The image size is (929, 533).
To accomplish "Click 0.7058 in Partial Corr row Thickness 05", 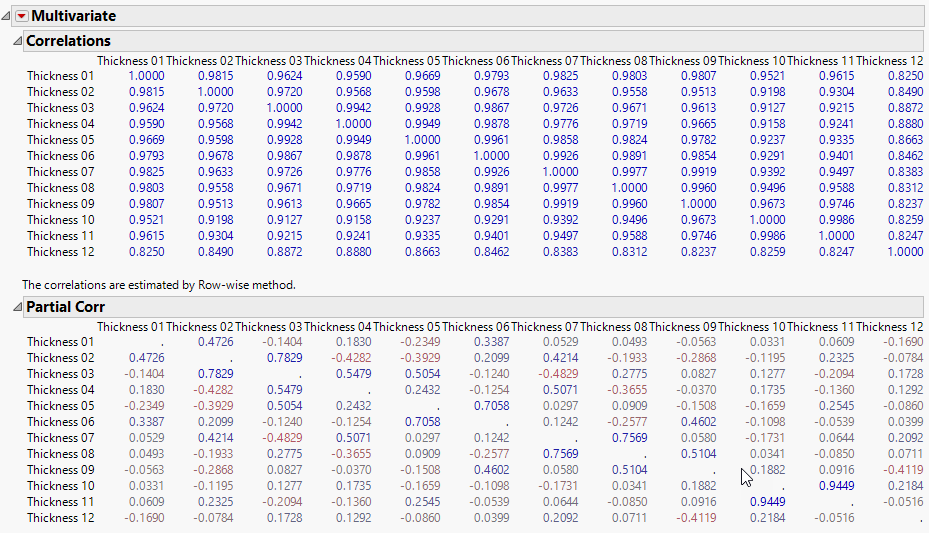I will (491, 406).
